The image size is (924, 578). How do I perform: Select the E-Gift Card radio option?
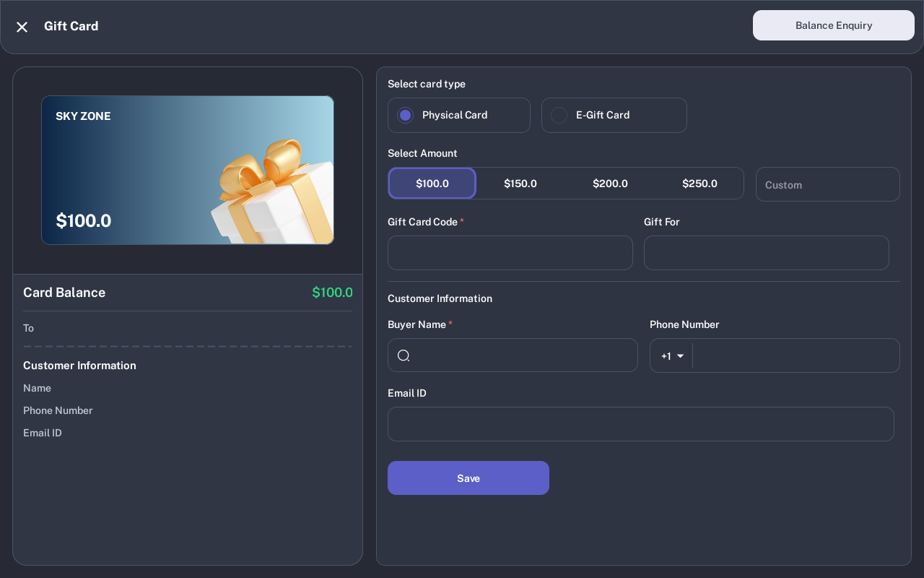tap(614, 115)
